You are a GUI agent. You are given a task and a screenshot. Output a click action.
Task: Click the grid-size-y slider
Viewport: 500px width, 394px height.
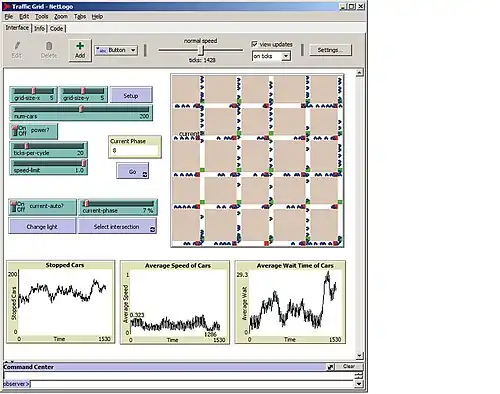click(83, 95)
